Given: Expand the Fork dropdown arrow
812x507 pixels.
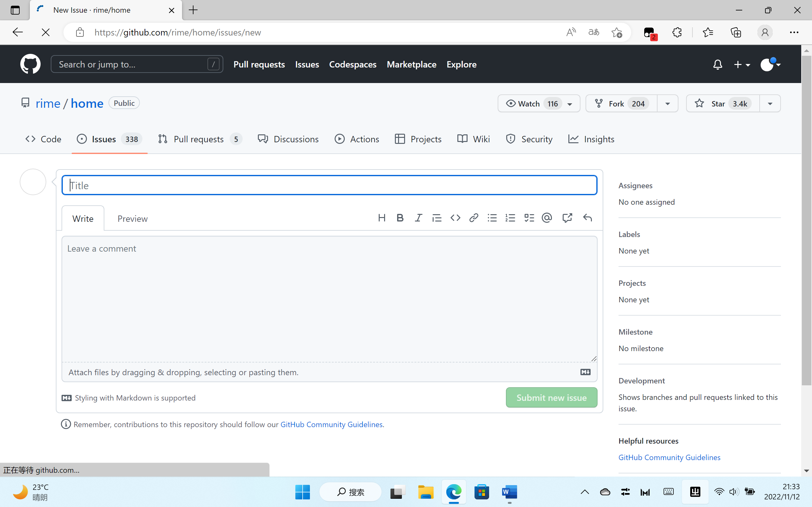Looking at the screenshot, I should point(667,104).
